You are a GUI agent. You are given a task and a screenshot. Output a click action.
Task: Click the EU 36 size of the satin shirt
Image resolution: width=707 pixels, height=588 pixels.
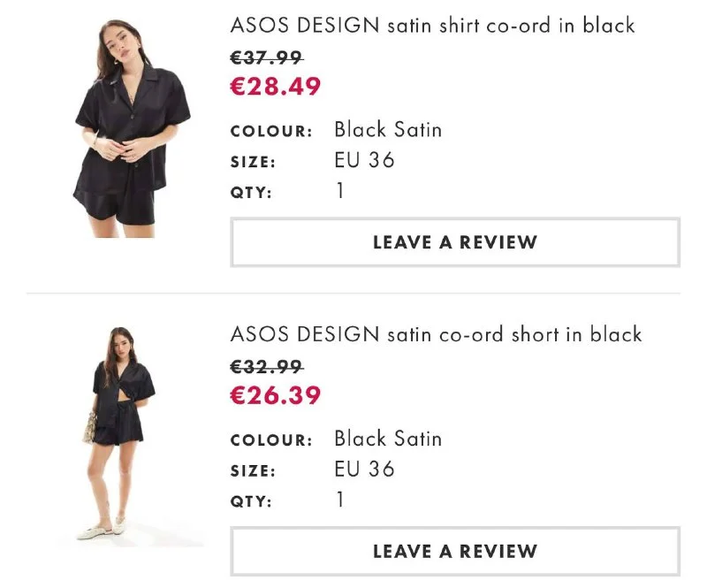pyautogui.click(x=364, y=160)
